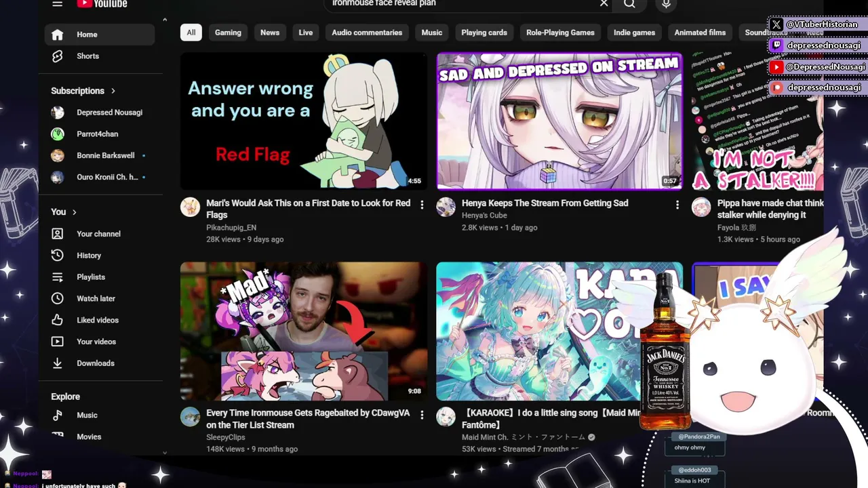This screenshot has width=868, height=488.
Task: Click SleepyClips channel avatar beside video title
Action: click(x=190, y=417)
